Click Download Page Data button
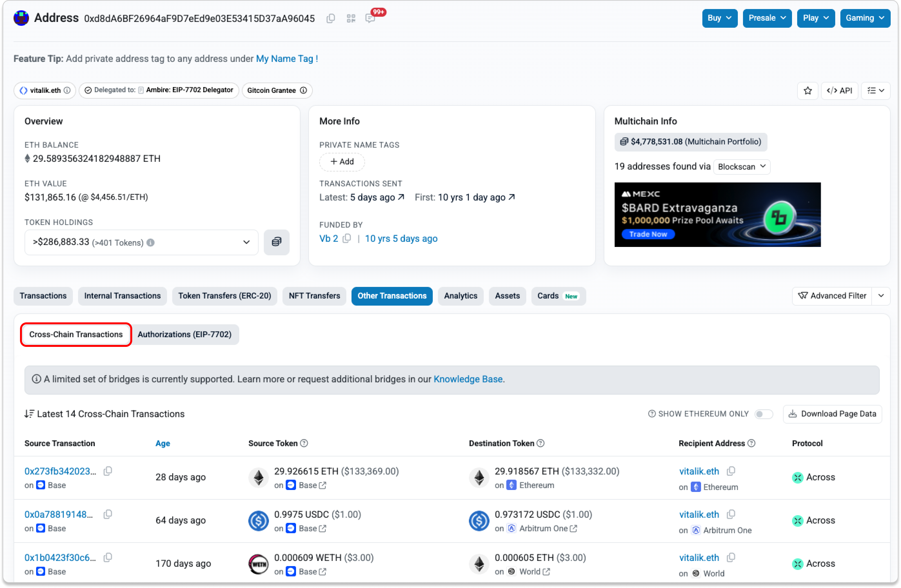The height and width of the screenshot is (588, 901). tap(832, 414)
